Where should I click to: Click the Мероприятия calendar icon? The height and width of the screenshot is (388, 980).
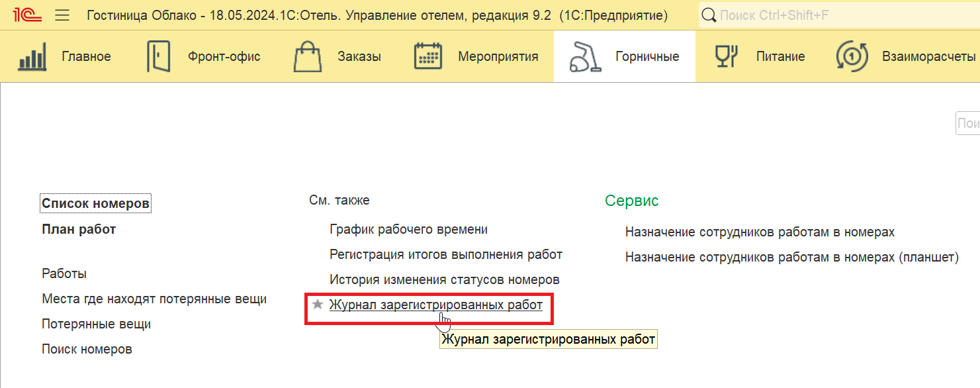[x=428, y=56]
